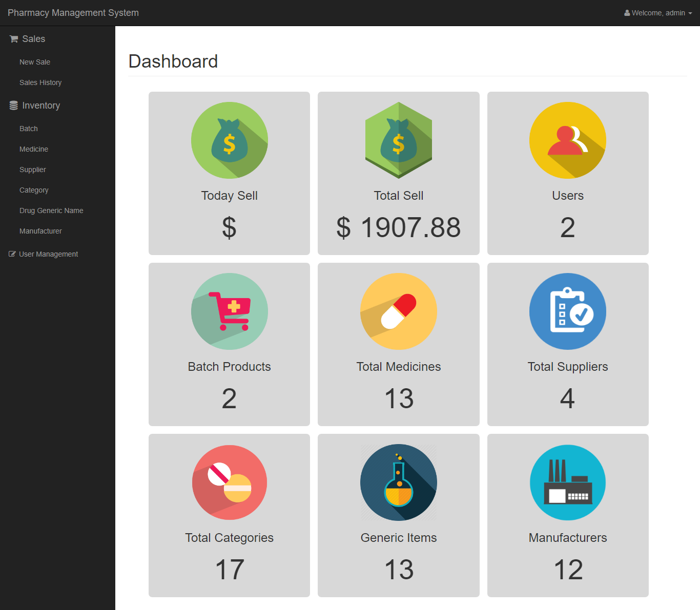Click the Total Suppliers clipboard checkmark icon
The height and width of the screenshot is (610, 700).
tap(567, 311)
